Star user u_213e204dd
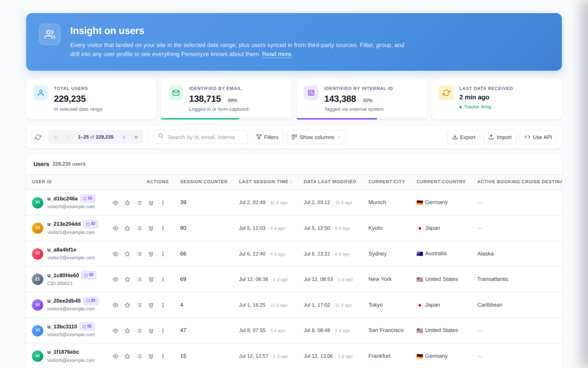The image size is (588, 368). [x=127, y=228]
